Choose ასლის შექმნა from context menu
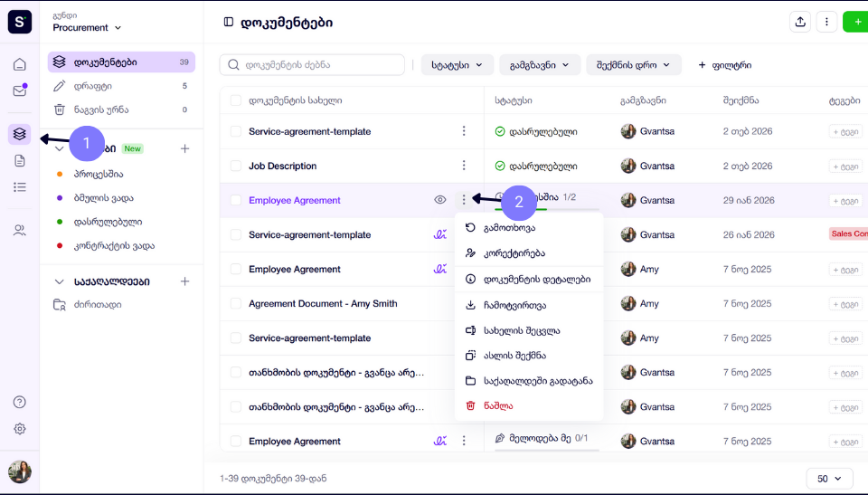868x495 pixels. 529,356
